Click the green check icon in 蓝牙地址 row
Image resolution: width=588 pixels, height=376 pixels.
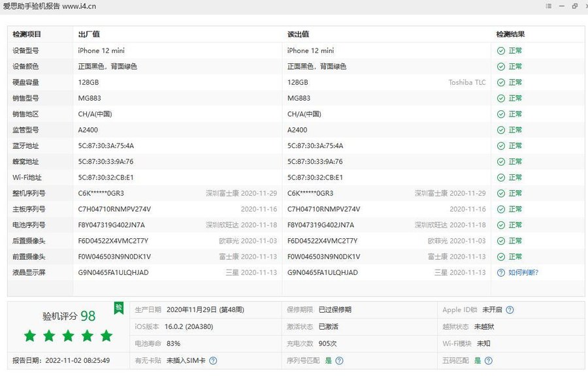tap(500, 146)
